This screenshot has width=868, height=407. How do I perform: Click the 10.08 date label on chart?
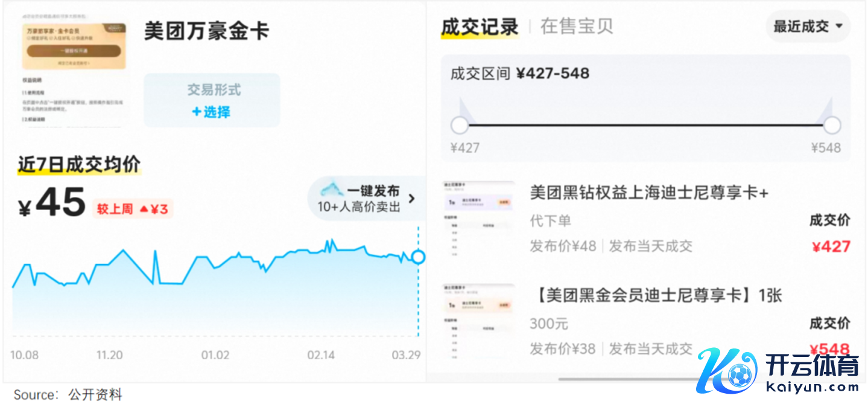[x=24, y=355]
